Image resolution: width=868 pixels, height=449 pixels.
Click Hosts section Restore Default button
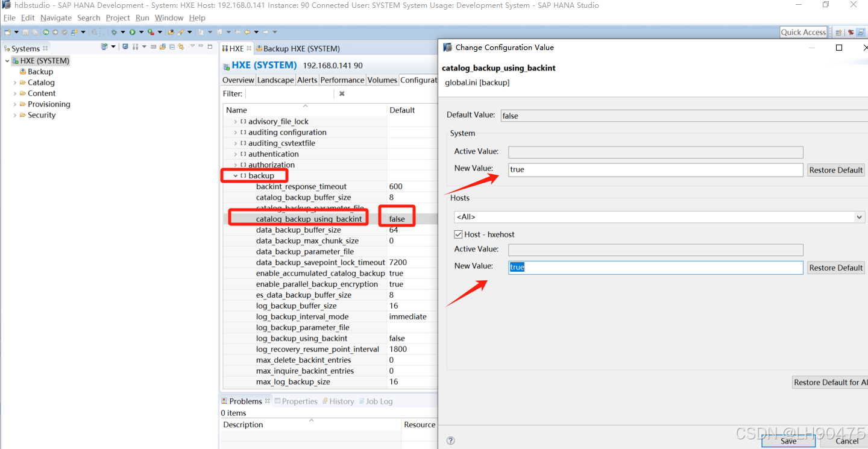835,268
